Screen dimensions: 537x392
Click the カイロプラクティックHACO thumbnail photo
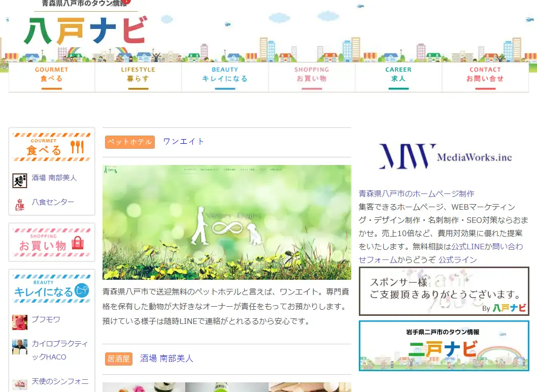(19, 347)
